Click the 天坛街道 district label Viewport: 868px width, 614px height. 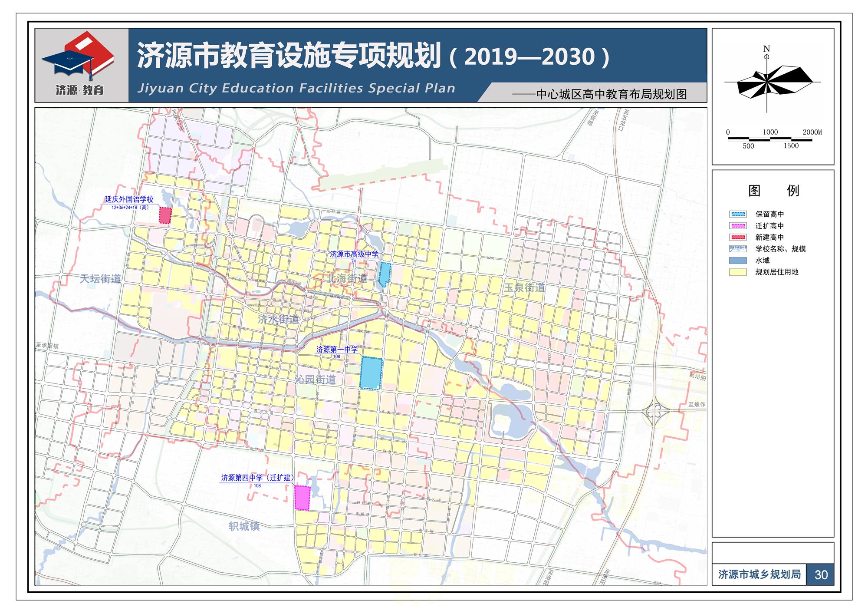pyautogui.click(x=100, y=279)
